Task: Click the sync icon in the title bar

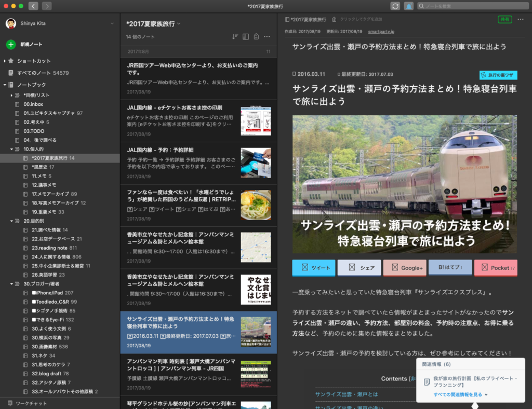Action: 395,6
